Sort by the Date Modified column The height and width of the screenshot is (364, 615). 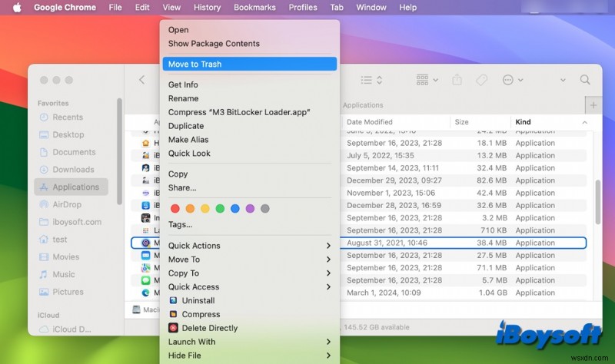pos(395,122)
